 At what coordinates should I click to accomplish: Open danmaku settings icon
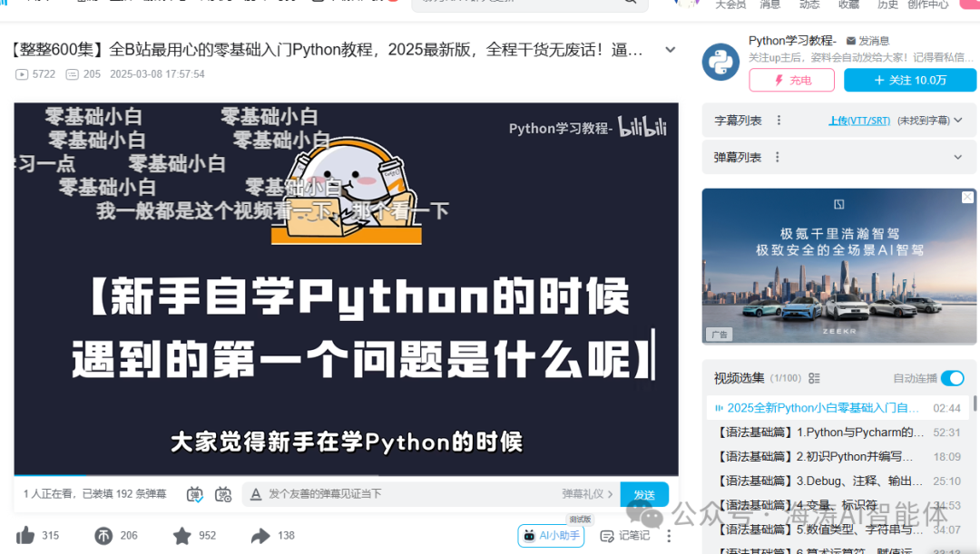tap(223, 494)
